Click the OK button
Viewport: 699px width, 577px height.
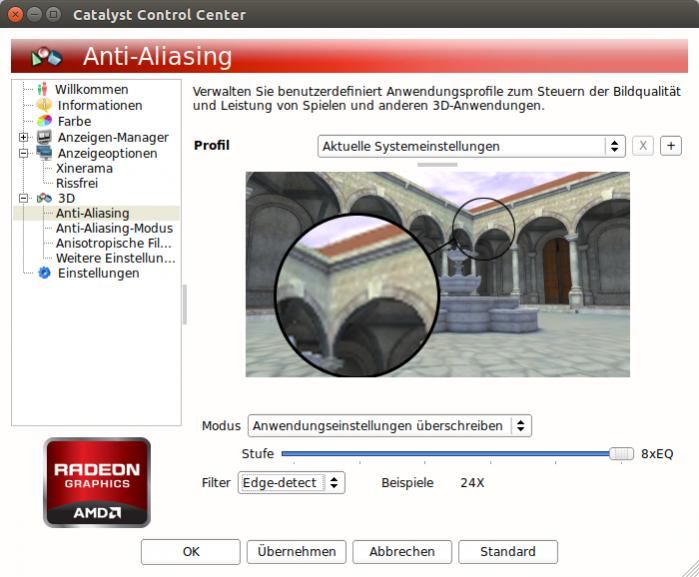coord(191,552)
